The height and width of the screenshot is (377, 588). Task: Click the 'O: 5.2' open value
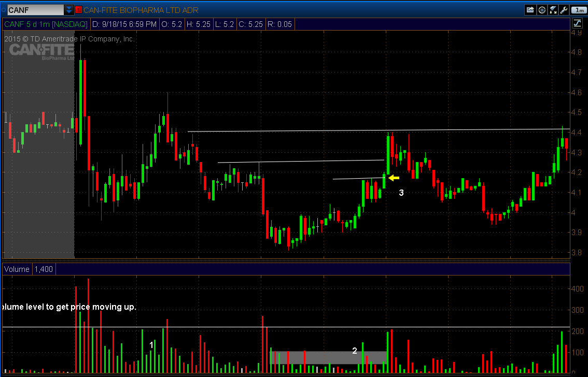(172, 24)
